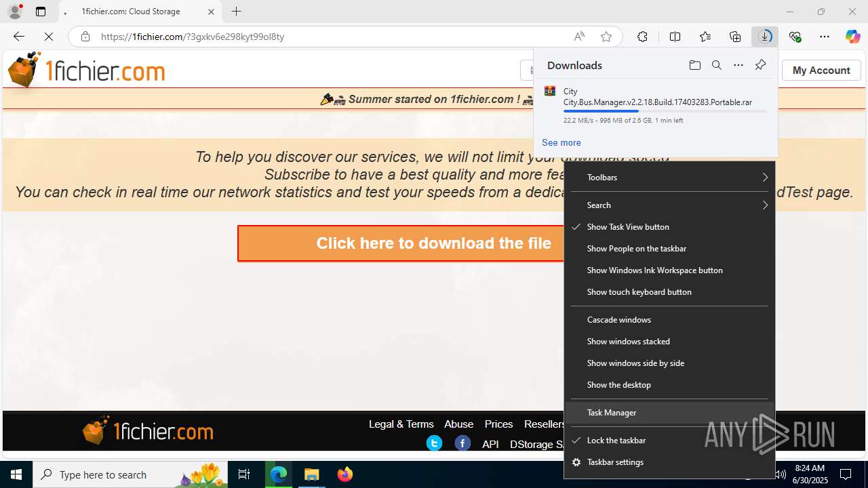Image resolution: width=868 pixels, height=488 pixels.
Task: Open the footer Twitter icon
Action: click(434, 443)
